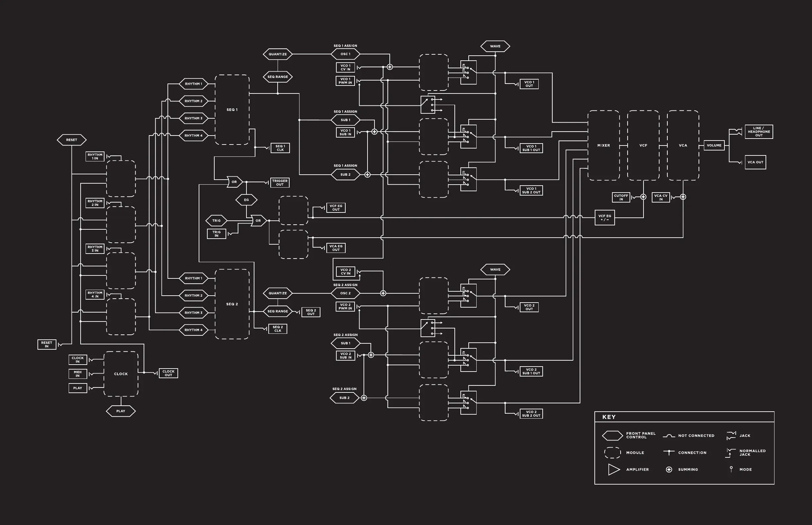
Task: Click the PLAY hexagon below the CLOCK module
Action: (121, 411)
